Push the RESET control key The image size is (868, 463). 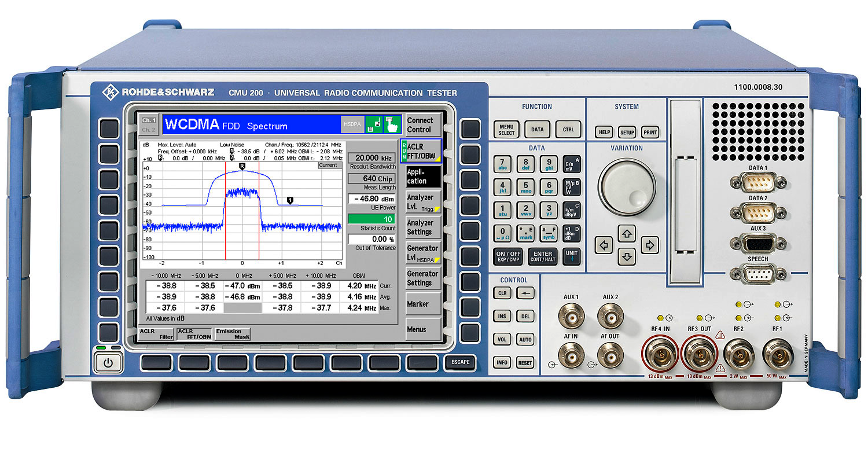(525, 363)
